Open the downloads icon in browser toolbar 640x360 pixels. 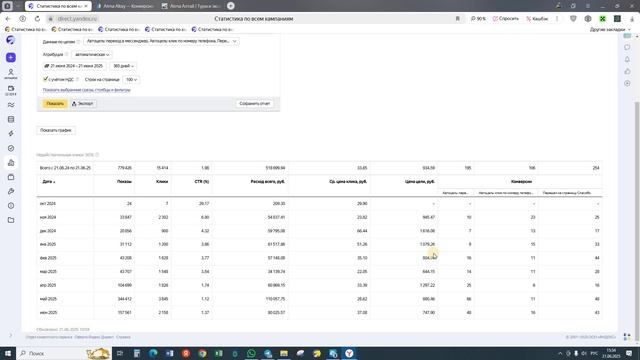(632, 19)
